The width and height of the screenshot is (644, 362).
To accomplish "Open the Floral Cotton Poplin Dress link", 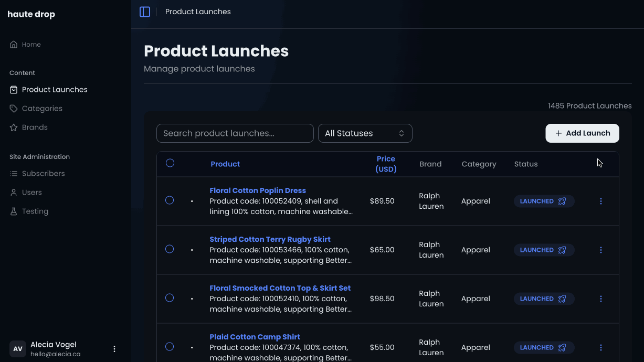I will (258, 190).
